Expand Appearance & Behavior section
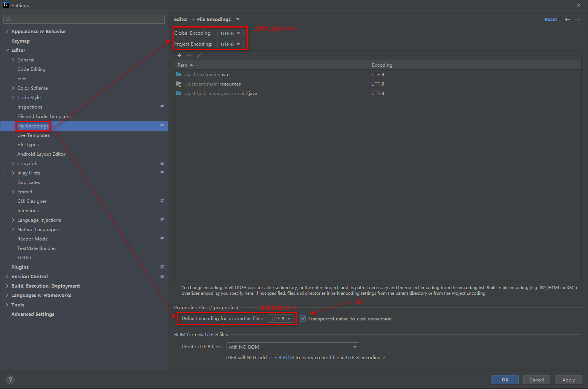The height and width of the screenshot is (389, 588). pos(7,31)
